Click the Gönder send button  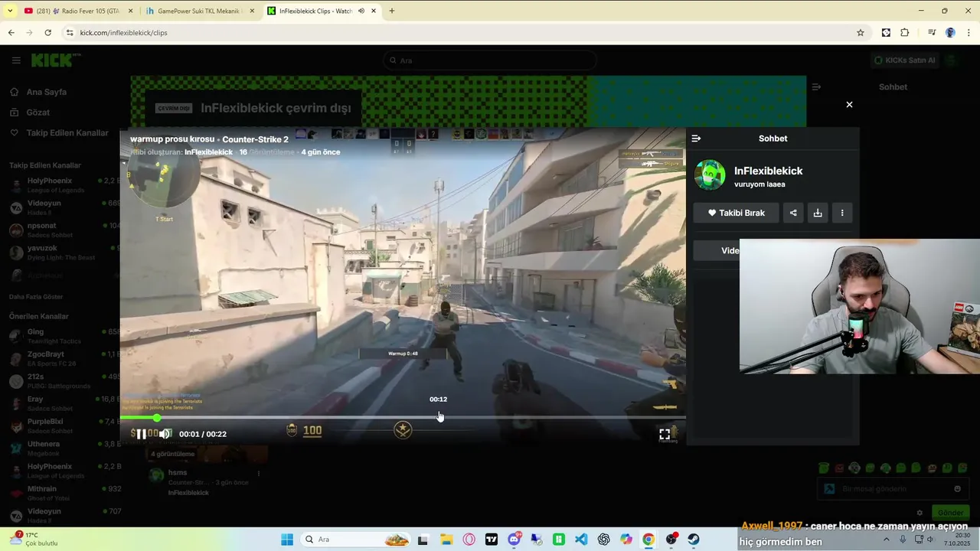[x=950, y=513]
